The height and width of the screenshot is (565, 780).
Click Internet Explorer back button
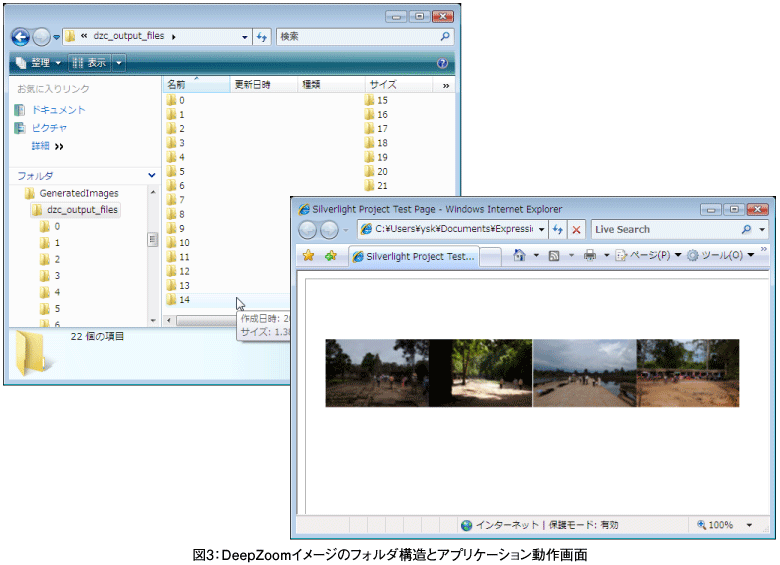click(x=307, y=230)
